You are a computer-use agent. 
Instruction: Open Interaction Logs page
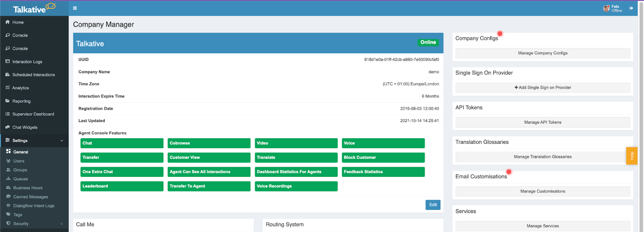[x=34, y=62]
